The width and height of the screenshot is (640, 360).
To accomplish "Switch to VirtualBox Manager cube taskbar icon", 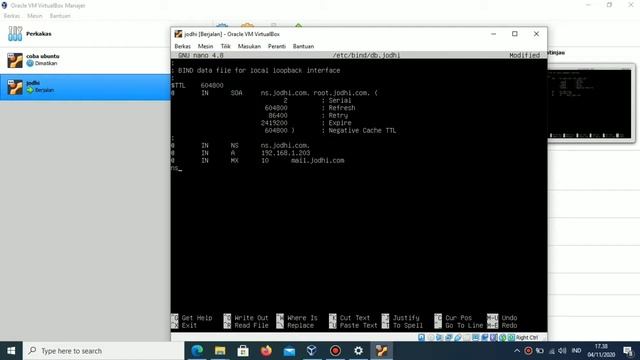I will click(x=312, y=351).
